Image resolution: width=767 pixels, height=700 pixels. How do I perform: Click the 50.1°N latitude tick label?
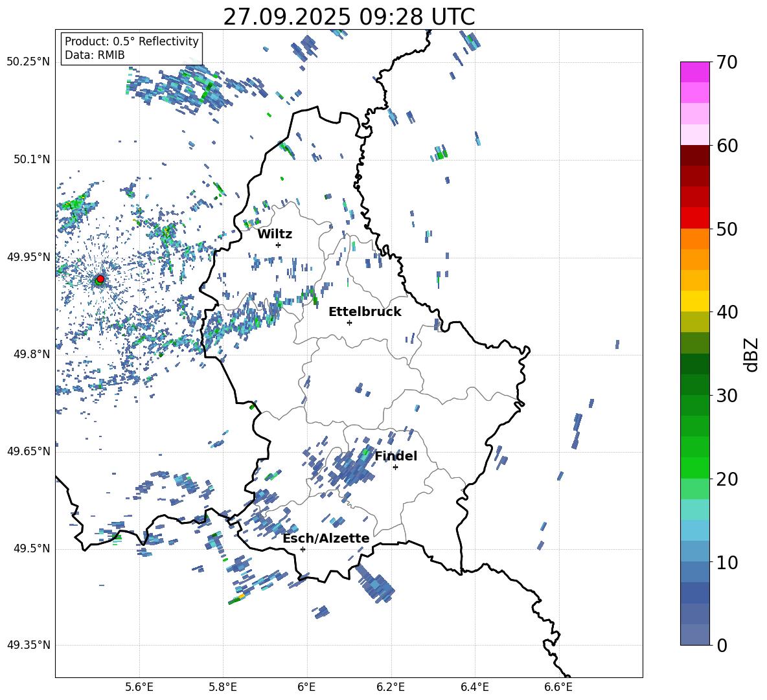tap(29, 159)
